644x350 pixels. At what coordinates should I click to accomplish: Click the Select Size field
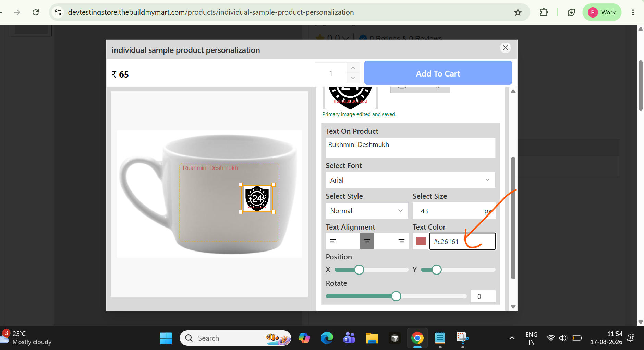tap(454, 211)
